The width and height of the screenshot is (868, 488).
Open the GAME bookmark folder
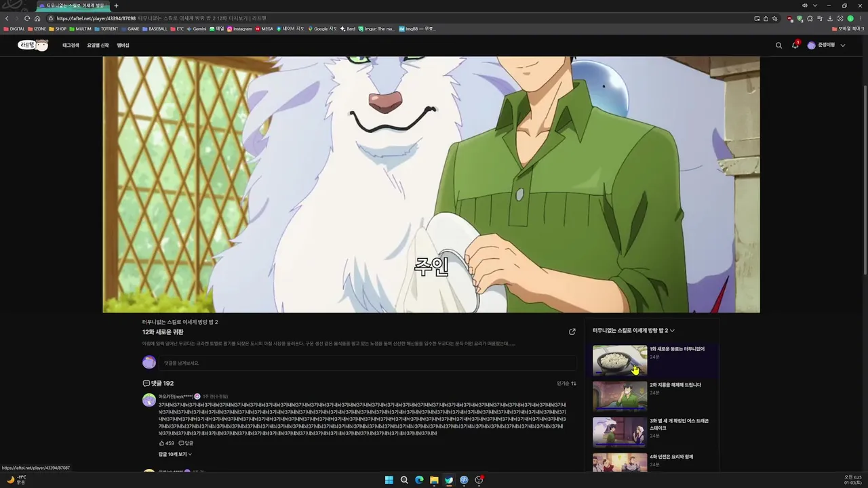pos(130,29)
